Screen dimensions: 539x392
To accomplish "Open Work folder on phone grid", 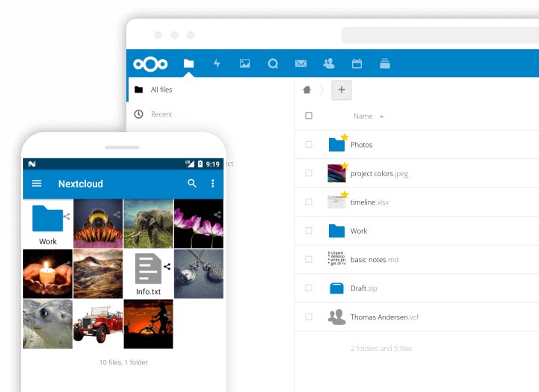I will click(48, 223).
